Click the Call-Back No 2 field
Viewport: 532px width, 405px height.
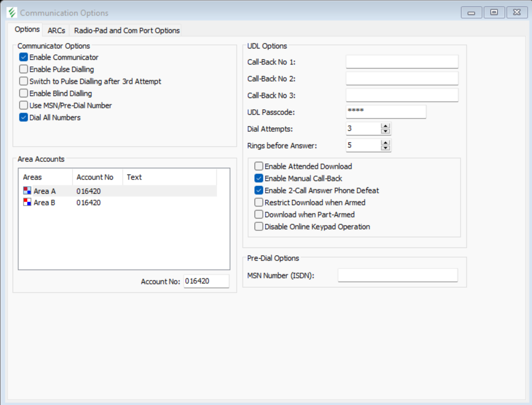coord(402,78)
